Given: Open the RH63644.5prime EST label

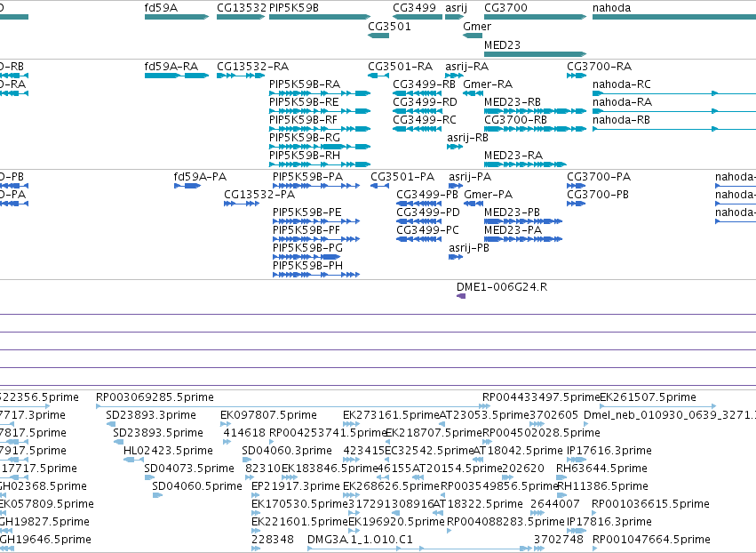Looking at the screenshot, I should (x=601, y=469).
